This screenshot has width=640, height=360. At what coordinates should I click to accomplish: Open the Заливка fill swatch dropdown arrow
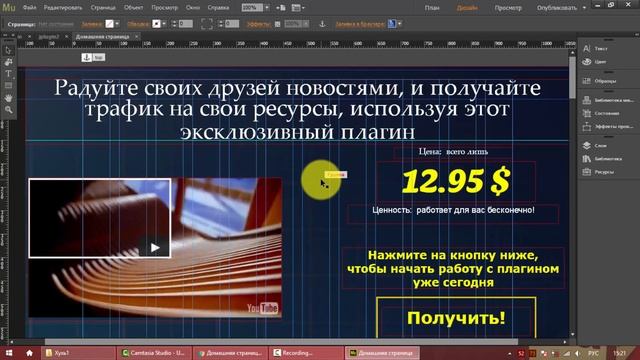[x=117, y=24]
